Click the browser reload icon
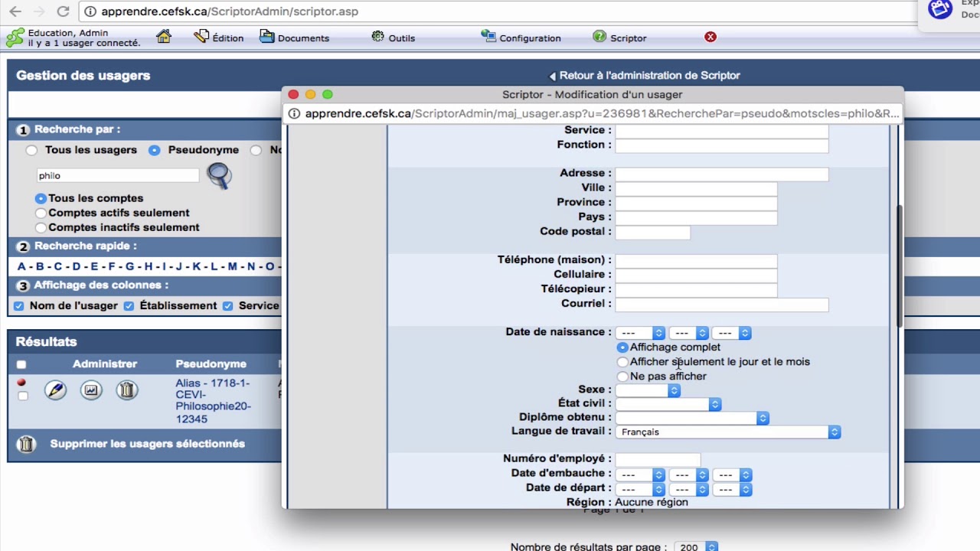Image resolution: width=980 pixels, height=551 pixels. tap(63, 11)
